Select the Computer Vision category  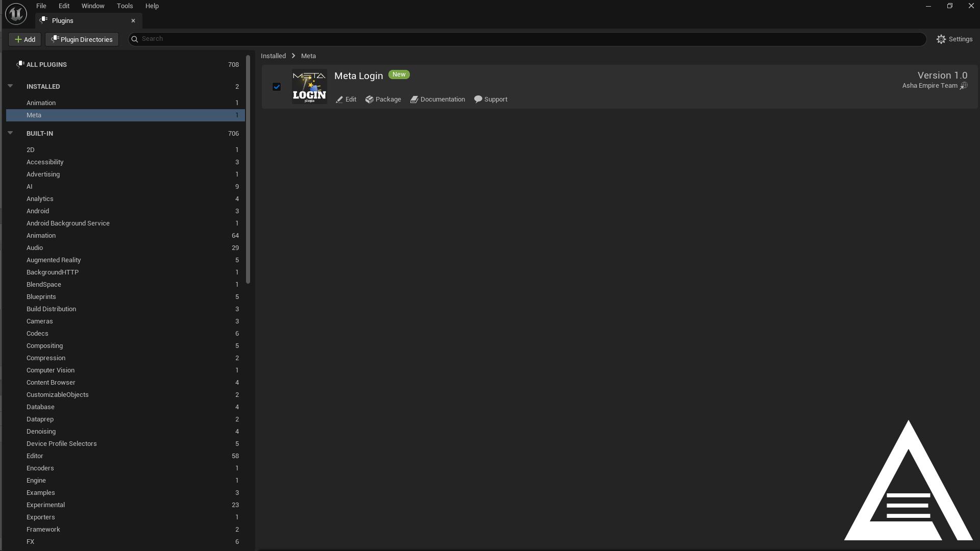126,370
